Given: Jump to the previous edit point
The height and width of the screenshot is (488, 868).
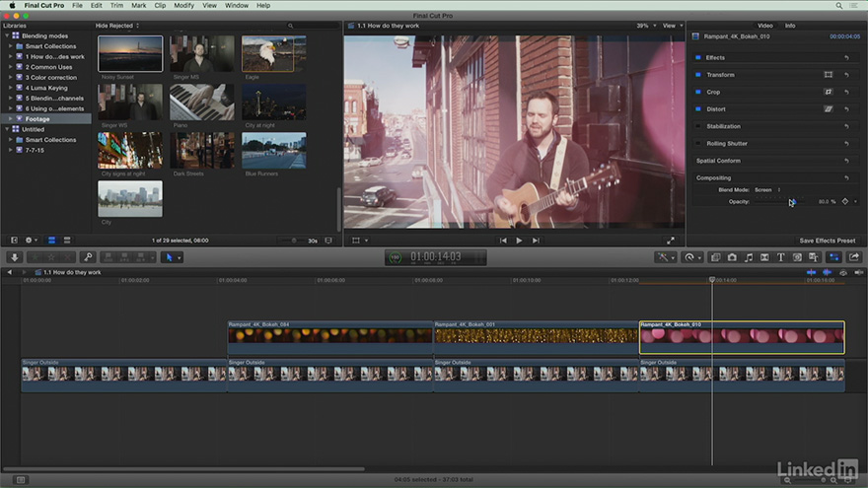Looking at the screenshot, I should (x=503, y=241).
